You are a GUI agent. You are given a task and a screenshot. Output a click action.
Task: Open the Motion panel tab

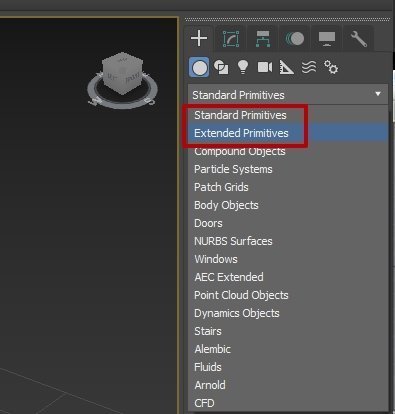[x=295, y=39]
